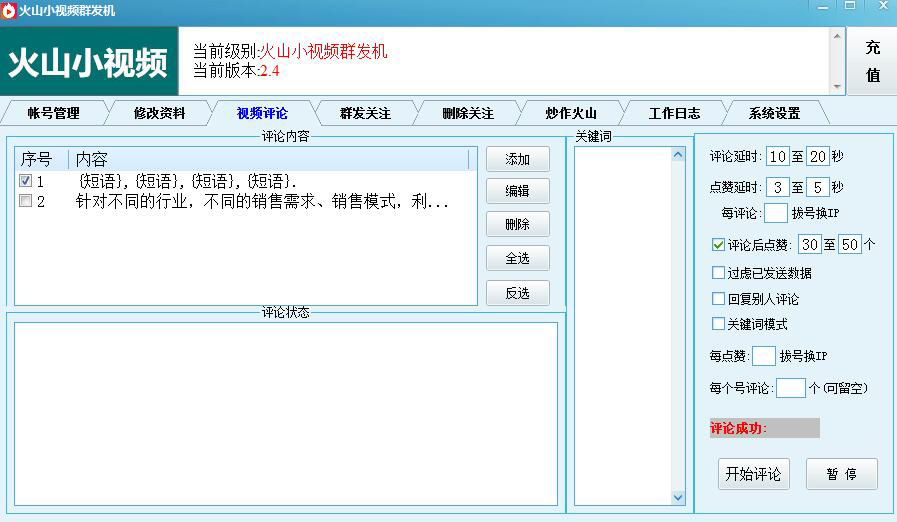This screenshot has height=522, width=897.
Task: Enable 关键词模式 checkbox
Action: pos(718,324)
